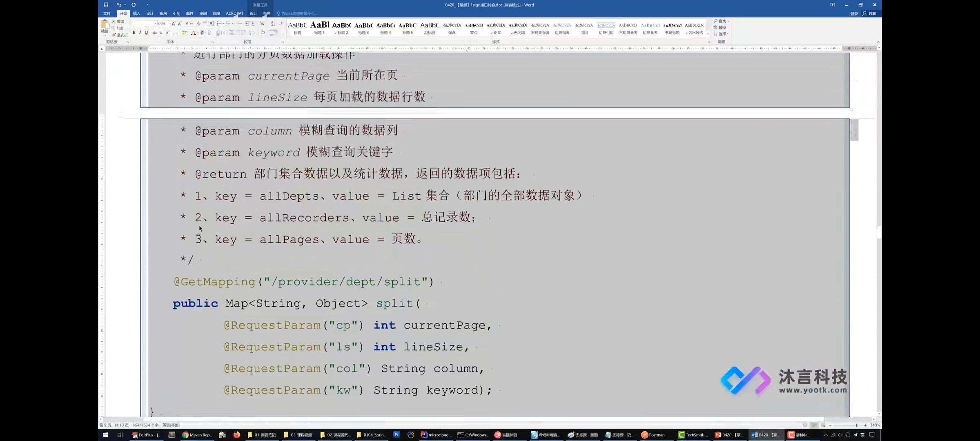
Task: Open the Paragraph dialog launcher
Action: point(283,42)
